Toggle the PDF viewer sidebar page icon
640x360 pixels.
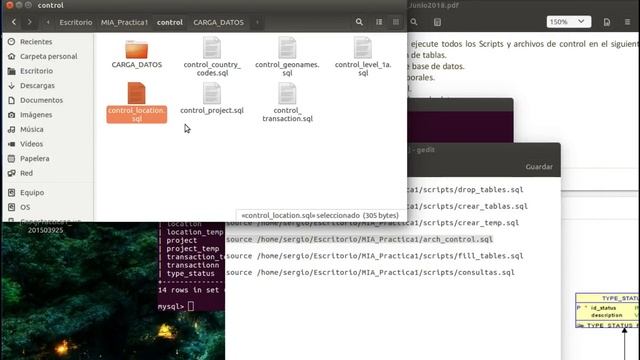click(437, 22)
